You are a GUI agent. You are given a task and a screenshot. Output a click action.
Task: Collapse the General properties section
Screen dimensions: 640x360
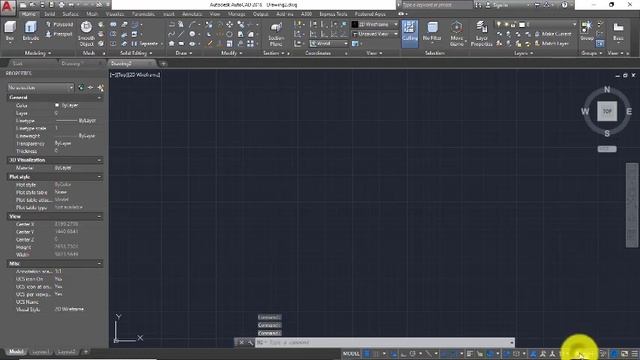99,98
